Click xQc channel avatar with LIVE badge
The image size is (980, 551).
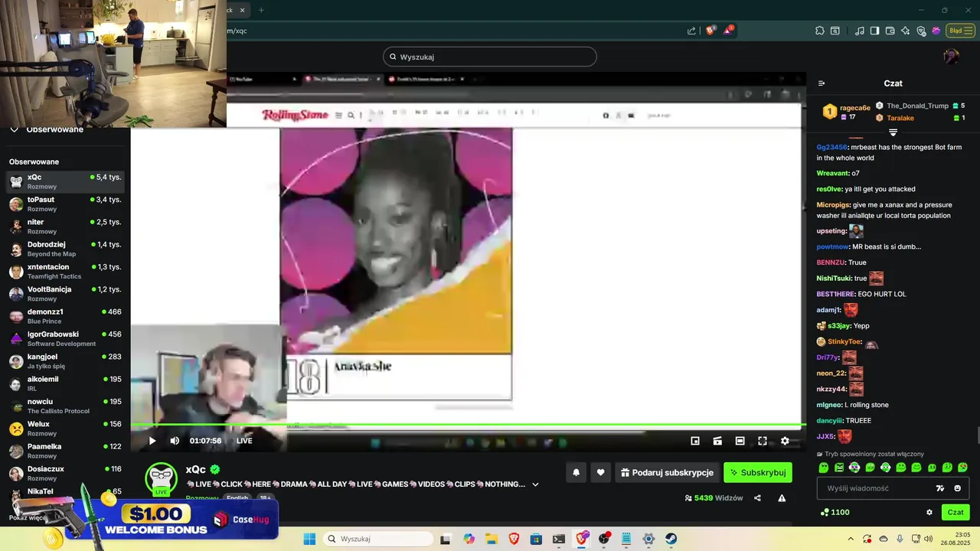tap(161, 479)
